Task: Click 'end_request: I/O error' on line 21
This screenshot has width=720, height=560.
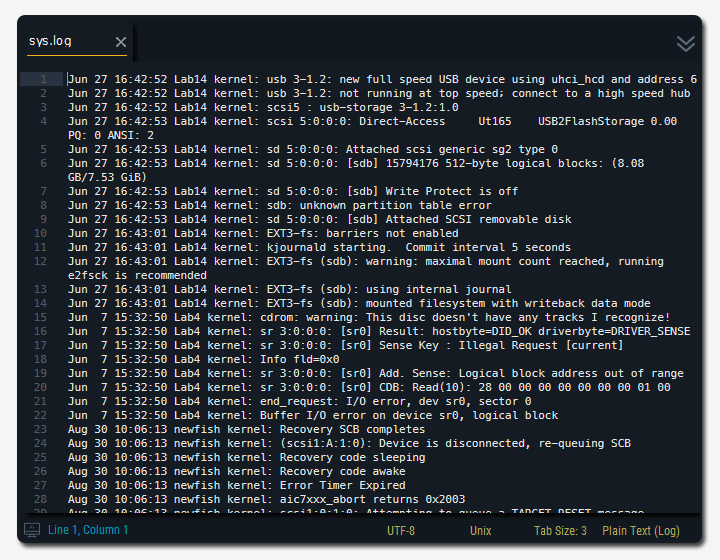Action: point(333,401)
